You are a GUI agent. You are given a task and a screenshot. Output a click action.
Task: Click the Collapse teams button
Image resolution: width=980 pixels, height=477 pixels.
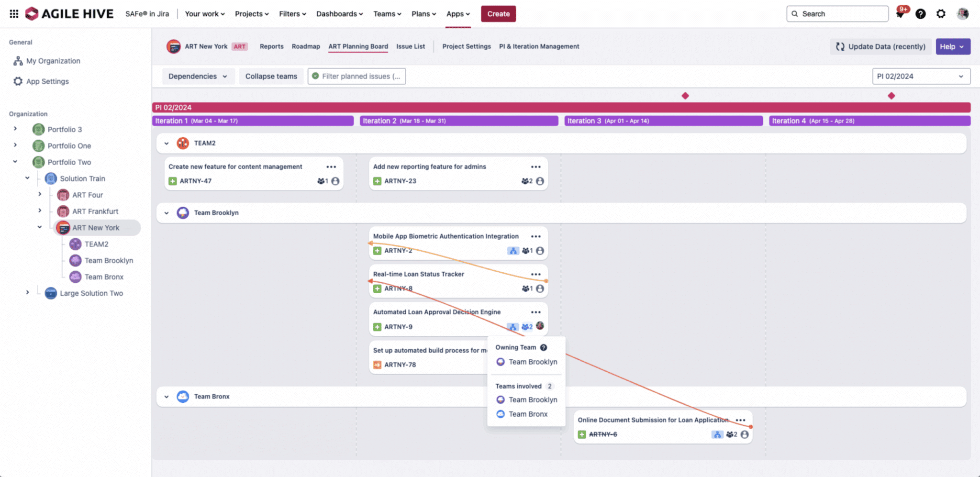coord(271,76)
